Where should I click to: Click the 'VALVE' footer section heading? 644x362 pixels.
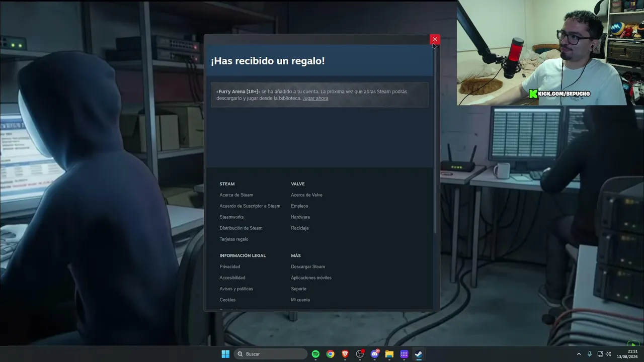pyautogui.click(x=298, y=184)
